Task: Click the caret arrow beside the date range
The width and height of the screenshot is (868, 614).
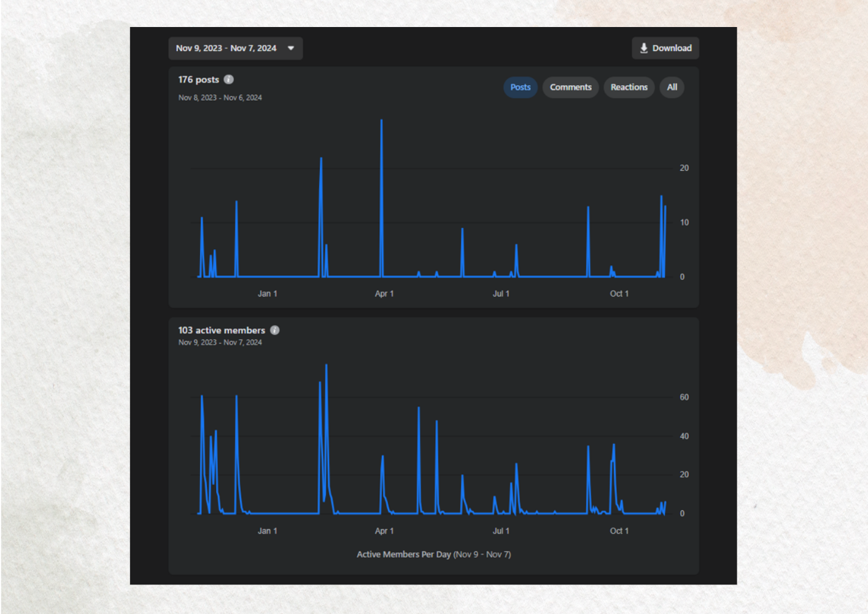Action: tap(291, 49)
